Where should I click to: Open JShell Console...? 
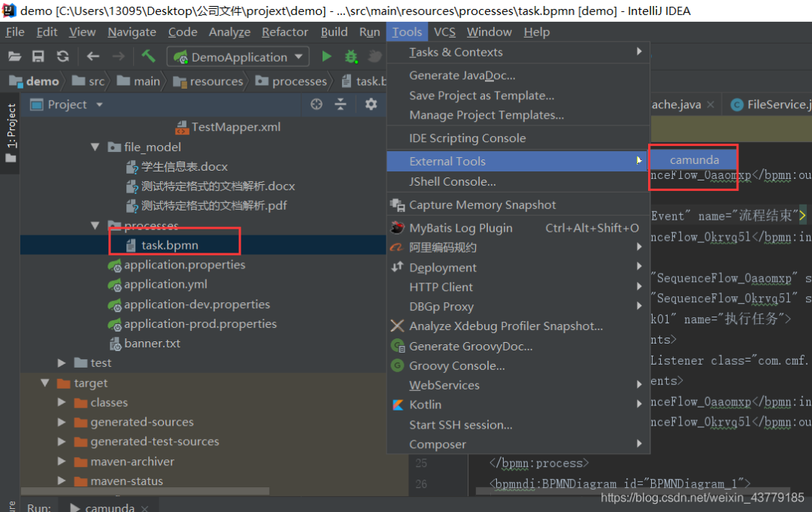tap(518, 182)
